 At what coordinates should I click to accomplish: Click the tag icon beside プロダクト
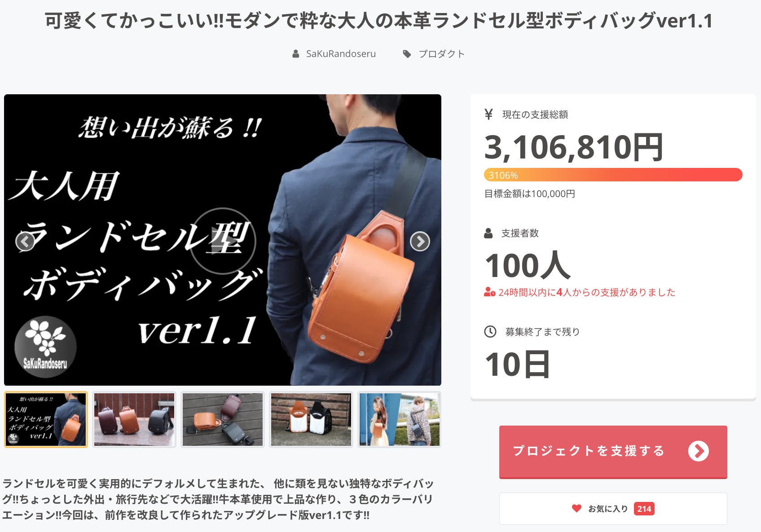(x=407, y=54)
